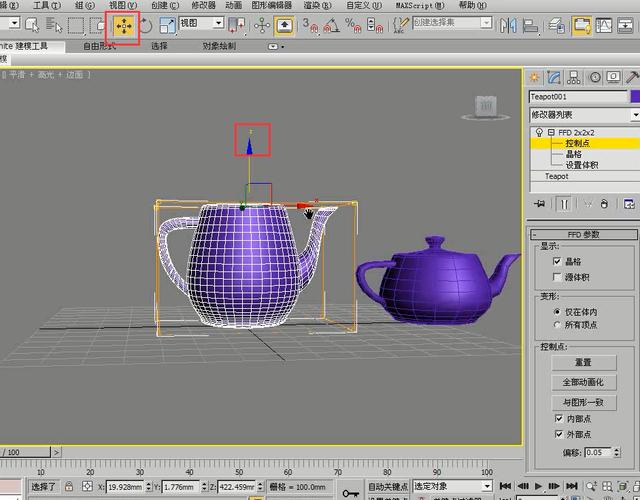Switch to Motion command panel tab
The width and height of the screenshot is (640, 500).
595,77
